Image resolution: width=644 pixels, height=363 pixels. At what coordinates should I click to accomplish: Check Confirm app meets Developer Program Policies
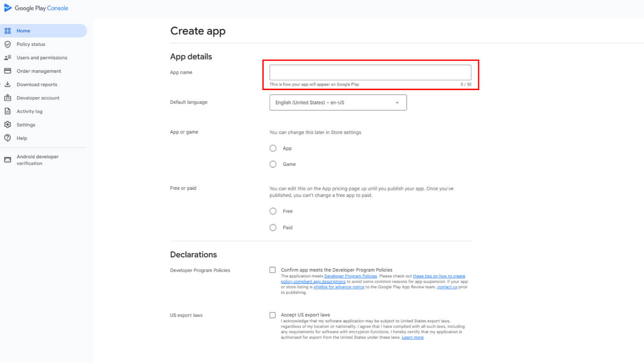pos(272,270)
